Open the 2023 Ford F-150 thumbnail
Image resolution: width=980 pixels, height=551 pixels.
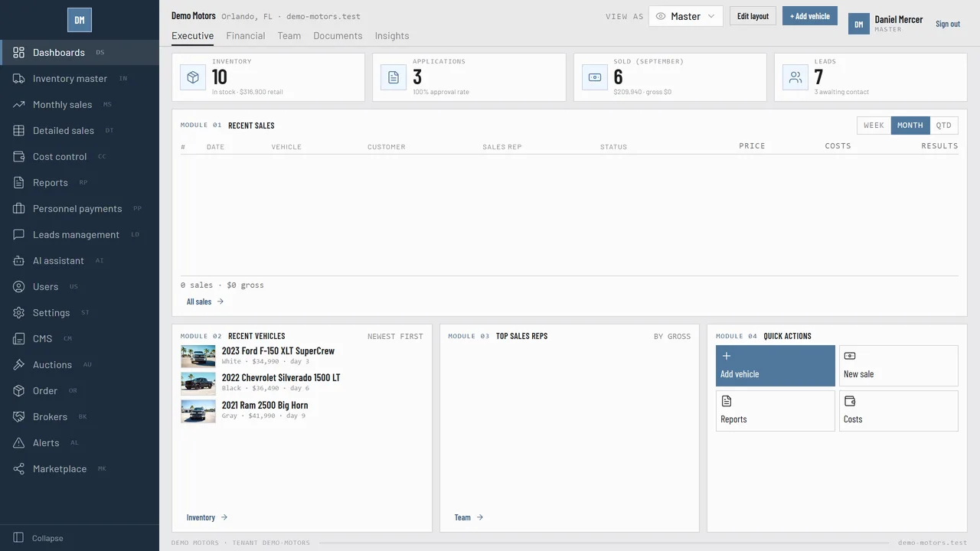tap(198, 357)
